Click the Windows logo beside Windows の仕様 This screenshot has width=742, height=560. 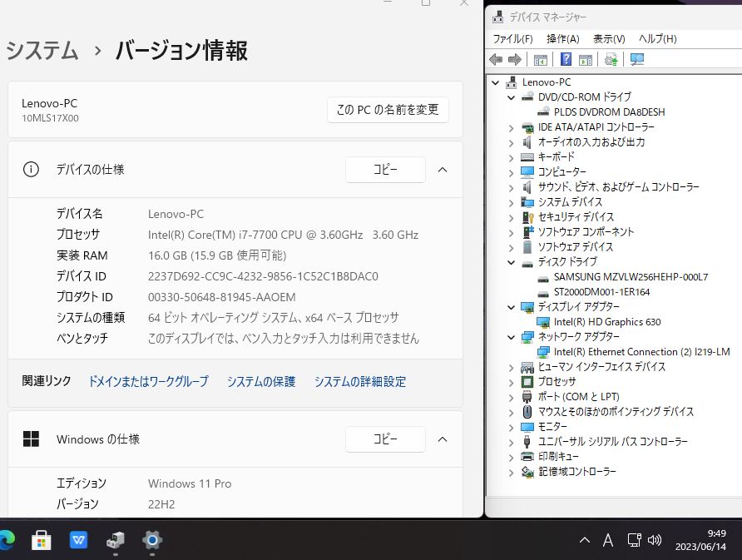point(32,439)
